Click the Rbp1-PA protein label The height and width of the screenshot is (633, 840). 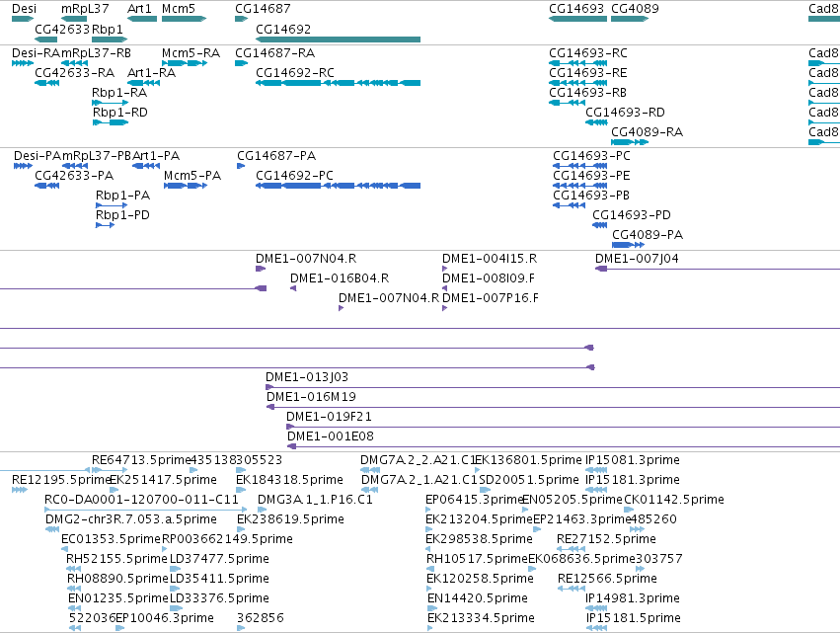pos(122,196)
